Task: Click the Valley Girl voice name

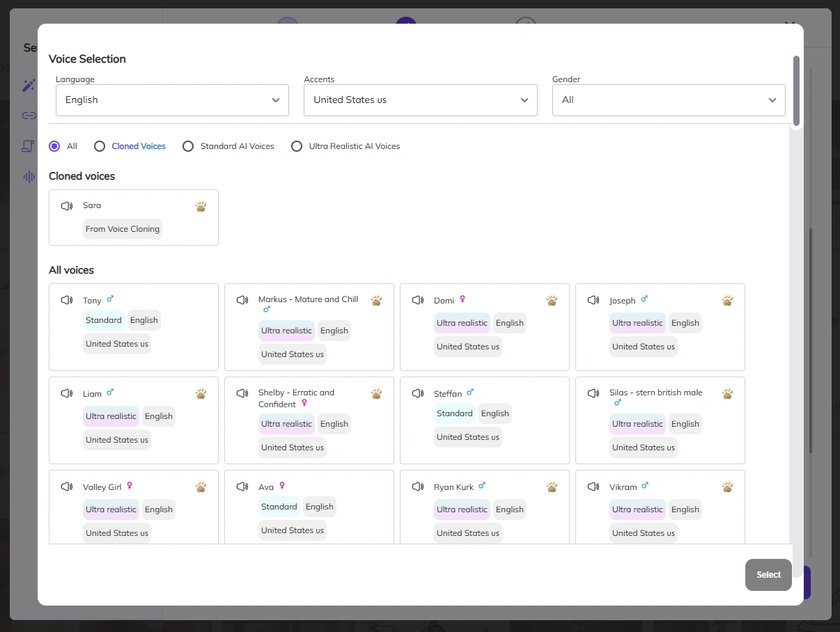Action: tap(102, 487)
